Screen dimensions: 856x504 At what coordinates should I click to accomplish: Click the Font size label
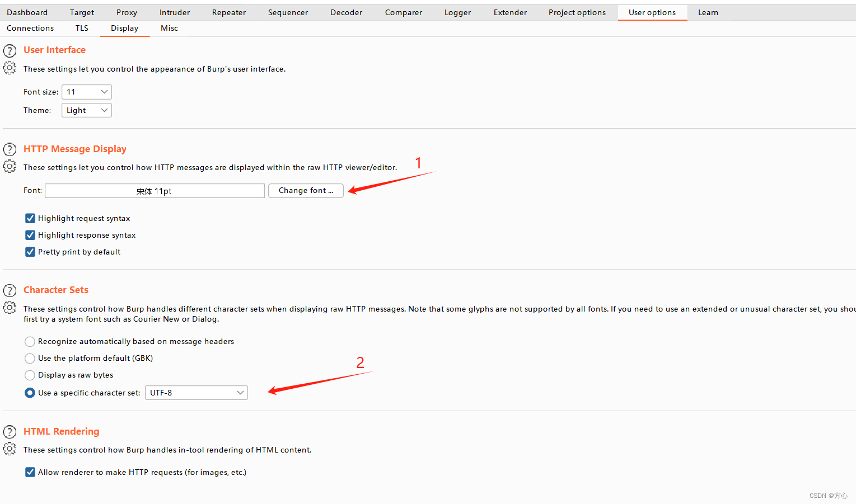(41, 92)
